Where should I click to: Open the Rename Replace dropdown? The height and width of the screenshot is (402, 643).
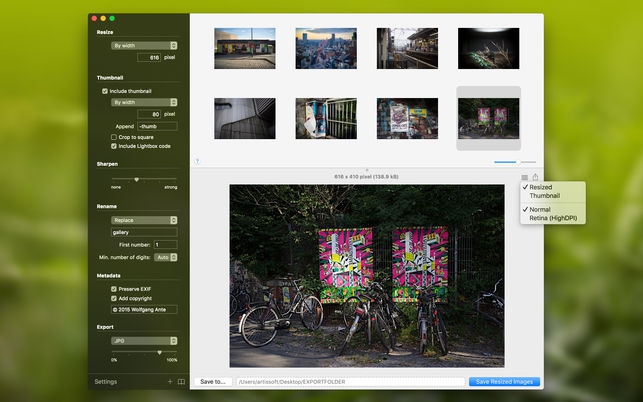(x=144, y=220)
